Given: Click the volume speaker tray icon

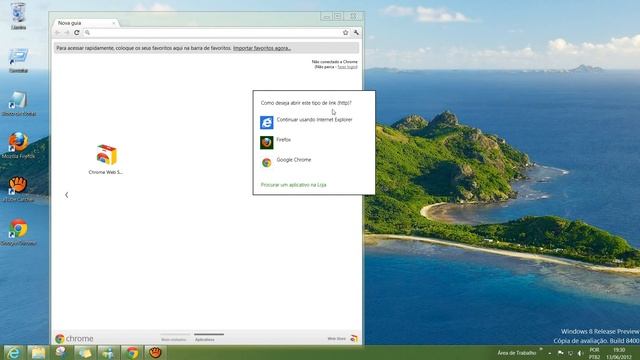Looking at the screenshot, I should [580, 353].
